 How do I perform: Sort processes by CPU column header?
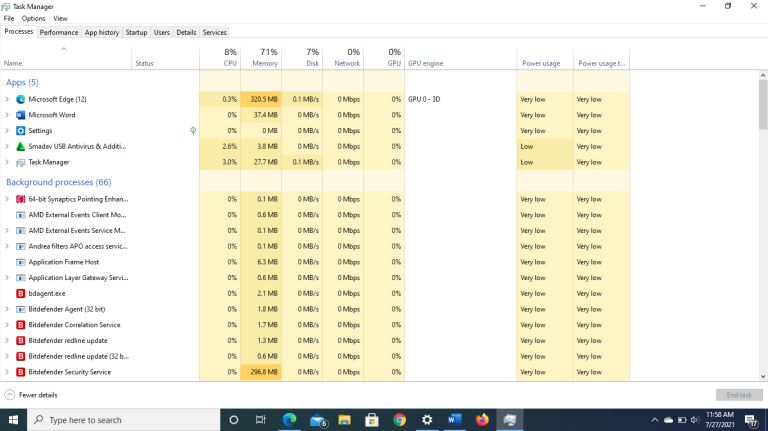[x=220, y=58]
